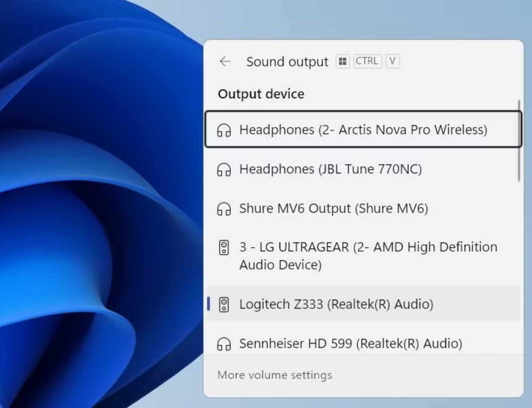
Task: Click the CTRL key shortcut badge
Action: click(367, 61)
